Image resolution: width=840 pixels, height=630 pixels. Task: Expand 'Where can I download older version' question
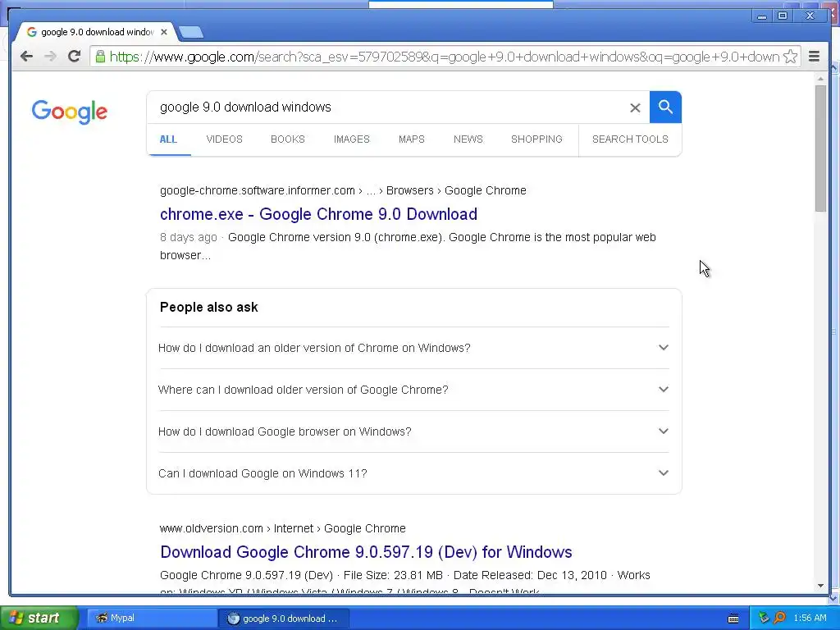(x=413, y=390)
